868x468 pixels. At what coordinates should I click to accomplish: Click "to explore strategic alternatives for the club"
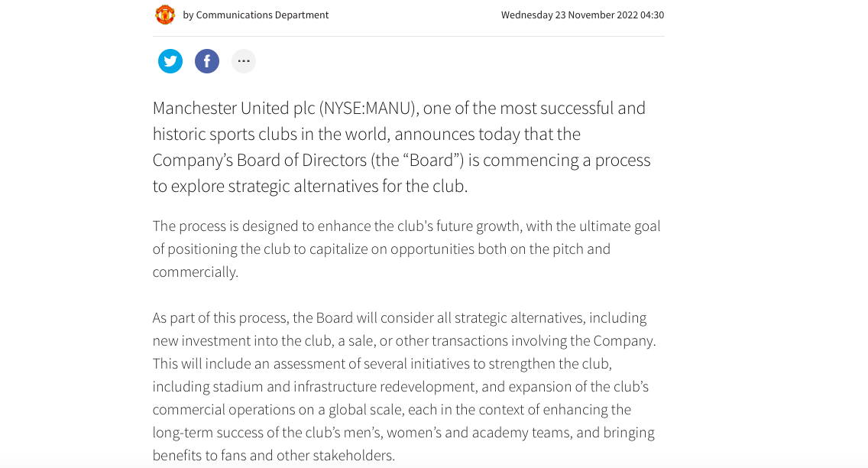pyautogui.click(x=309, y=187)
